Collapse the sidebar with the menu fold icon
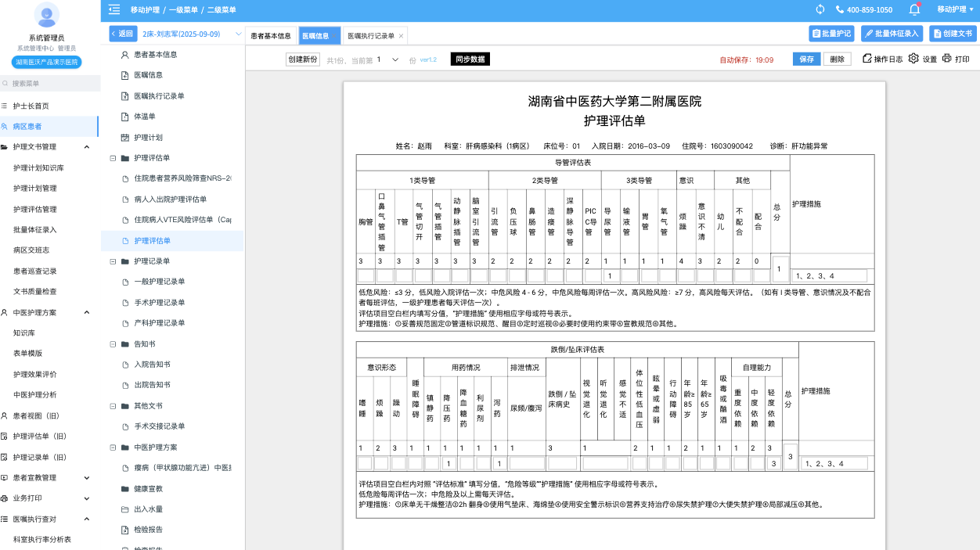 [114, 9]
